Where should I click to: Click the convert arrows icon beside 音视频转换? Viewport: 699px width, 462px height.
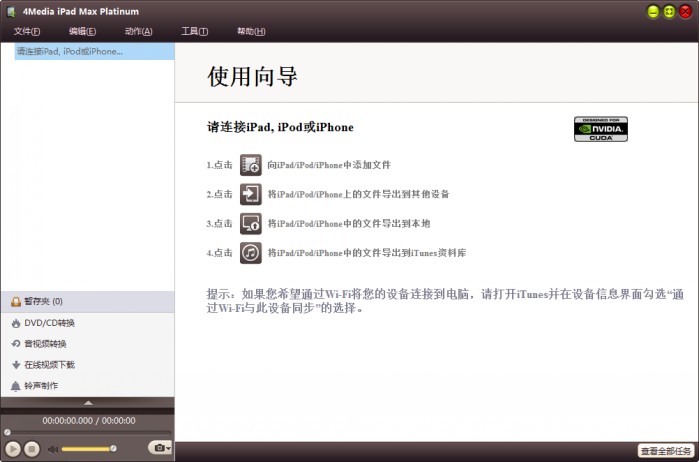(16, 344)
